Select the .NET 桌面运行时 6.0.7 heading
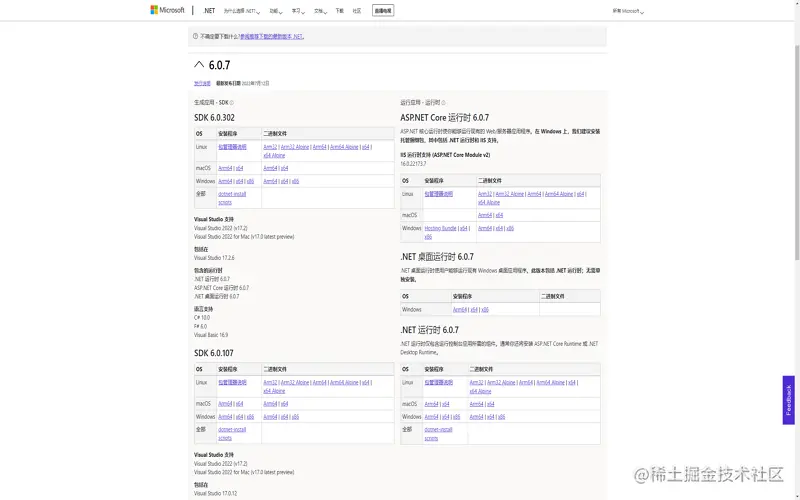The height and width of the screenshot is (500, 800). pos(437,257)
